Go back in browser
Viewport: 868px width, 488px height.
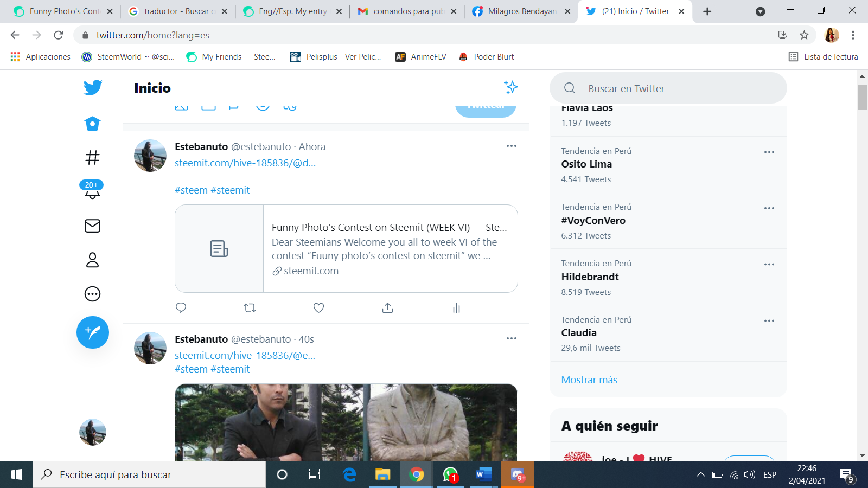coord(15,35)
